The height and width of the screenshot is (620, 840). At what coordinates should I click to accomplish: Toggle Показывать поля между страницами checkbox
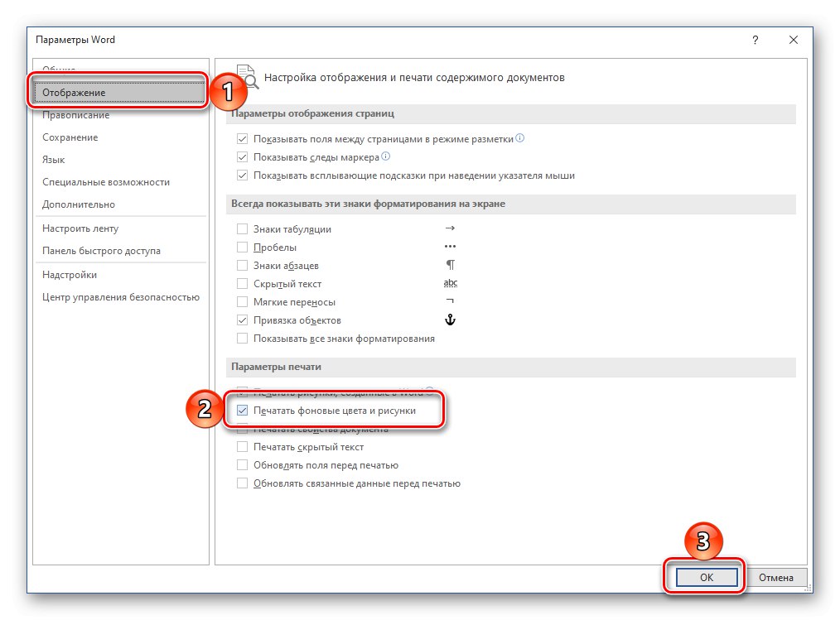242,139
